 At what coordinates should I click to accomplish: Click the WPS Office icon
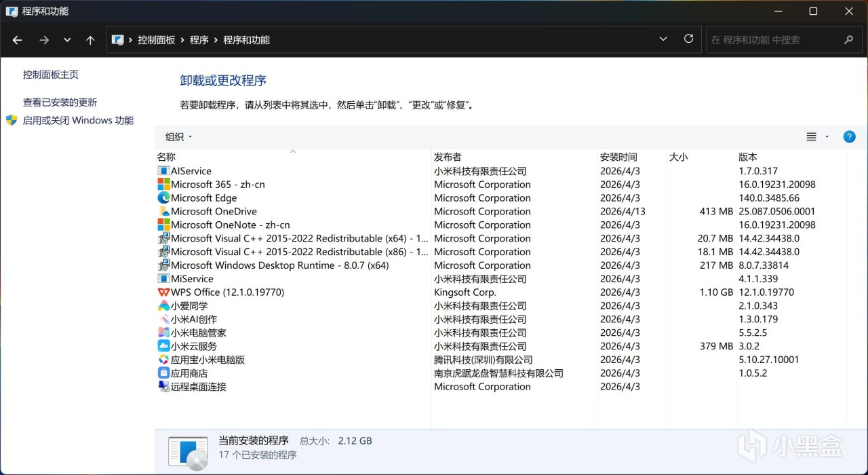point(163,292)
